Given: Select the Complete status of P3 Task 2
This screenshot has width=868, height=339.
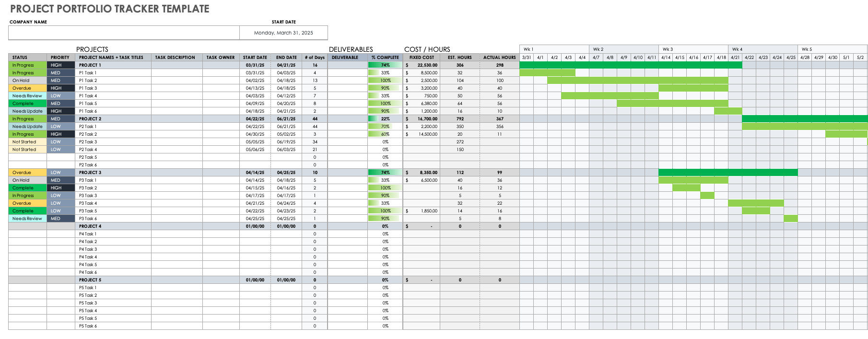Looking at the screenshot, I should (27, 188).
